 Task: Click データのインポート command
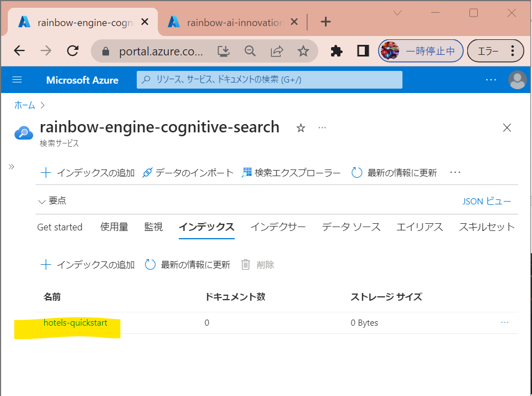pos(188,173)
